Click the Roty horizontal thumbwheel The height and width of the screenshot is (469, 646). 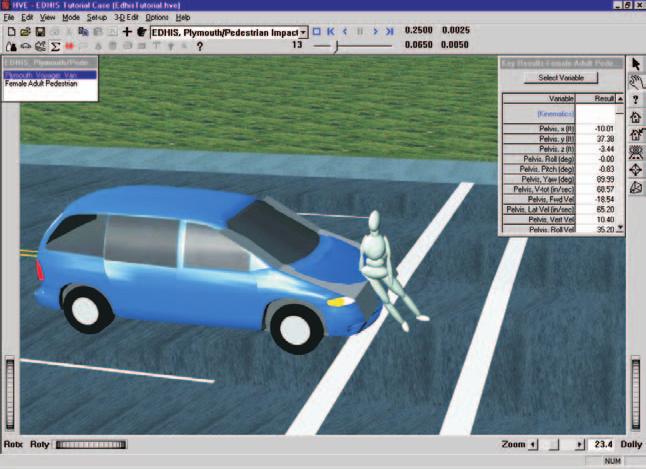pyautogui.click(x=91, y=445)
